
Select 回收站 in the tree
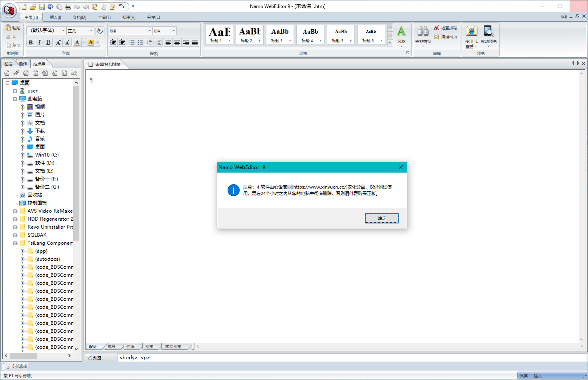coord(35,195)
